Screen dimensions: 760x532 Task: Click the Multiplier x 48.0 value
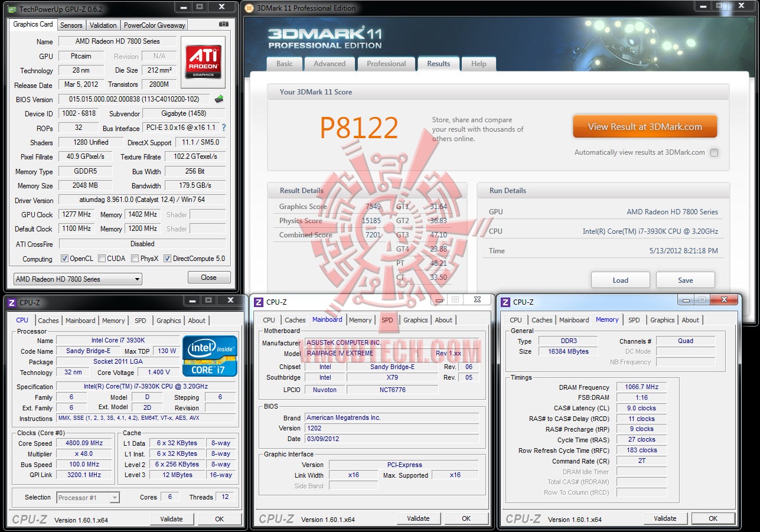(x=85, y=453)
